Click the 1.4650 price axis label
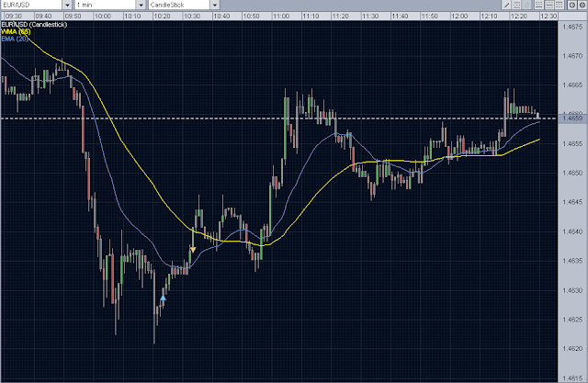This screenshot has height=383, width=588. (x=572, y=174)
